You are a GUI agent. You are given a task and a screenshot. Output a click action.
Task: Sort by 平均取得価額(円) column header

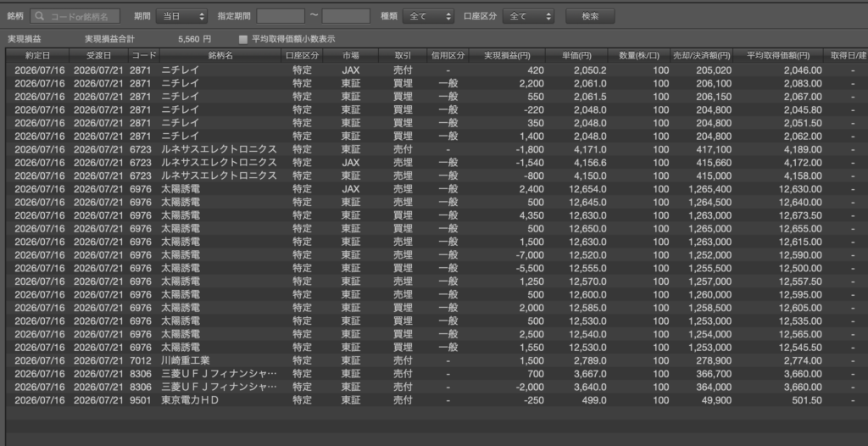(778, 55)
